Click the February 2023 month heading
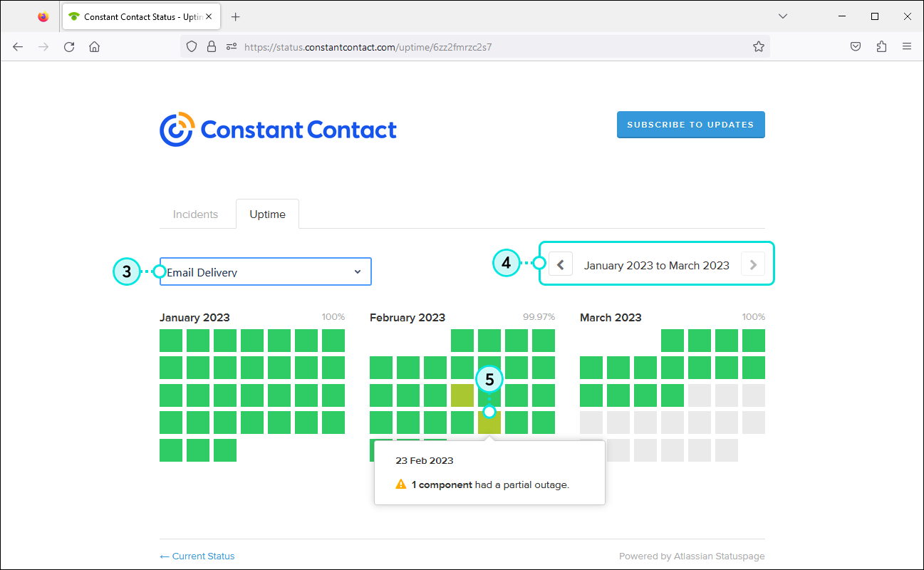This screenshot has width=924, height=570. tap(408, 318)
